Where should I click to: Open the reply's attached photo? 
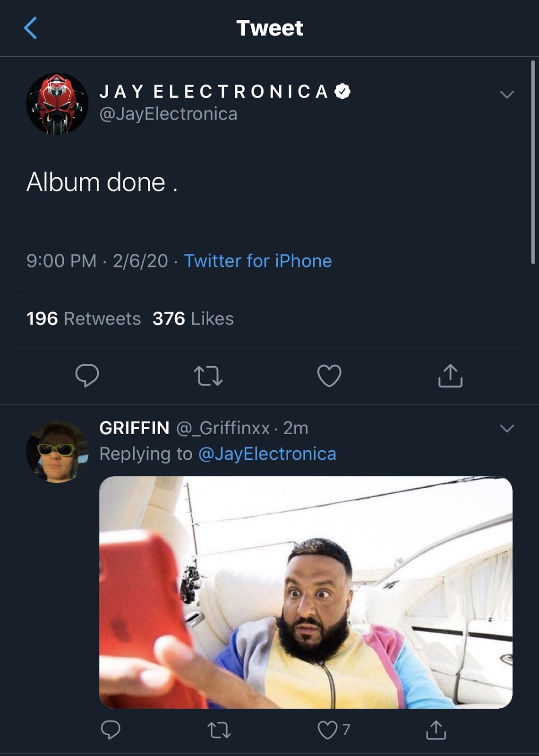click(x=306, y=593)
